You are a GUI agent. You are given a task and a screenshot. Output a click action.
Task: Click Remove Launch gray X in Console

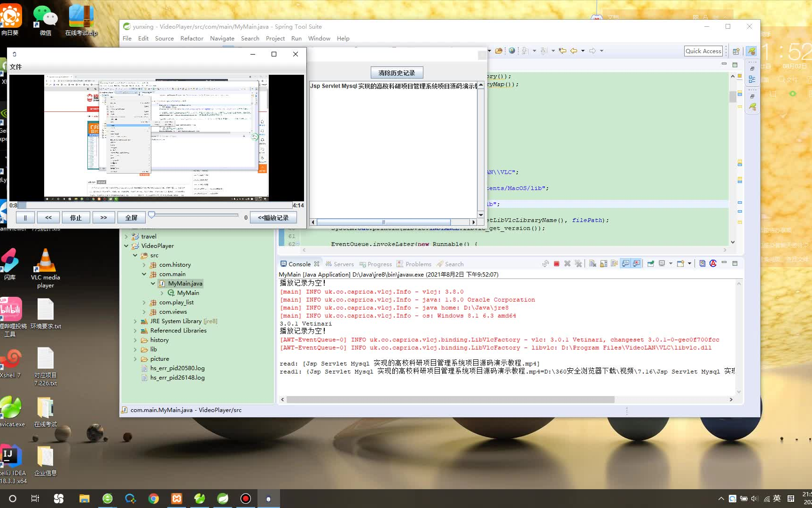tap(567, 264)
